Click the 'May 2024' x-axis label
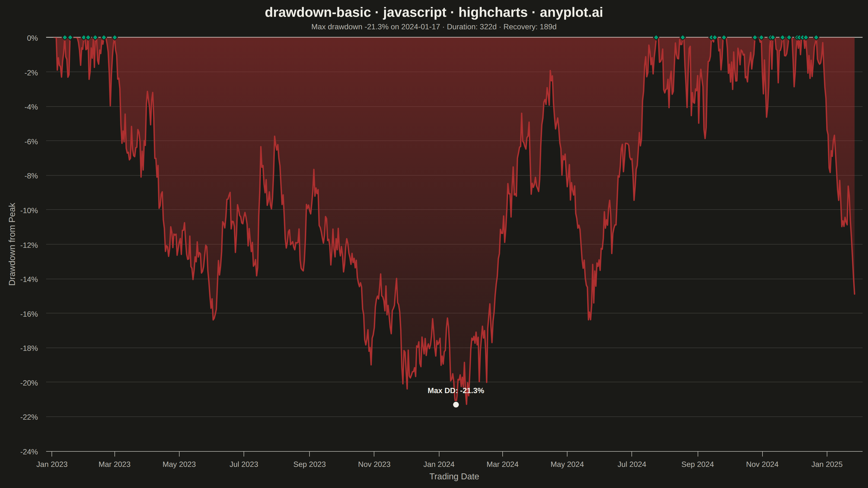 pos(567,464)
